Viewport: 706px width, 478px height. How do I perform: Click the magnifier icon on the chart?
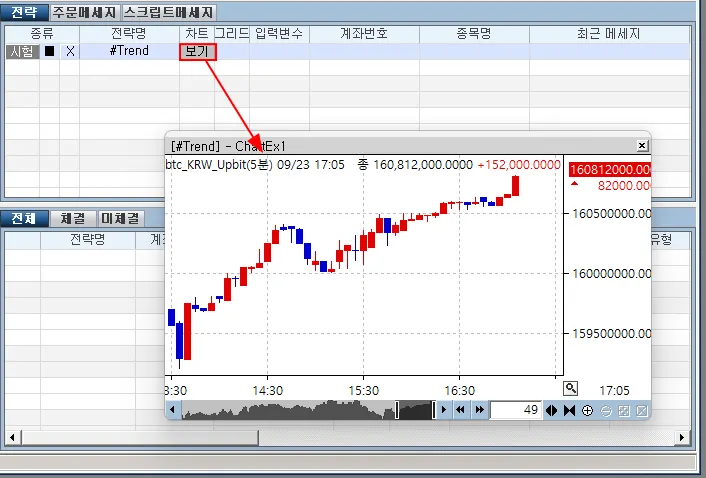(570, 388)
